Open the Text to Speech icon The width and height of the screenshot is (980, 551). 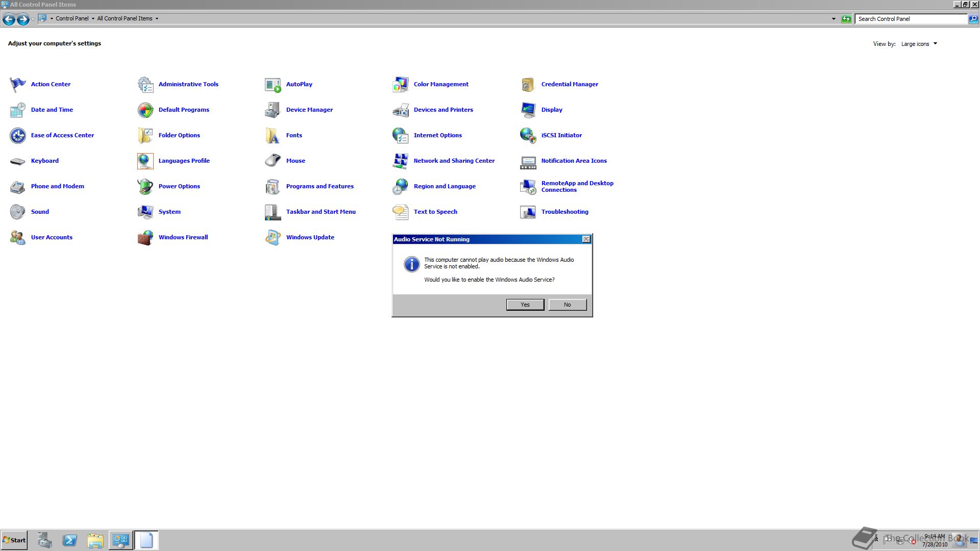click(401, 212)
